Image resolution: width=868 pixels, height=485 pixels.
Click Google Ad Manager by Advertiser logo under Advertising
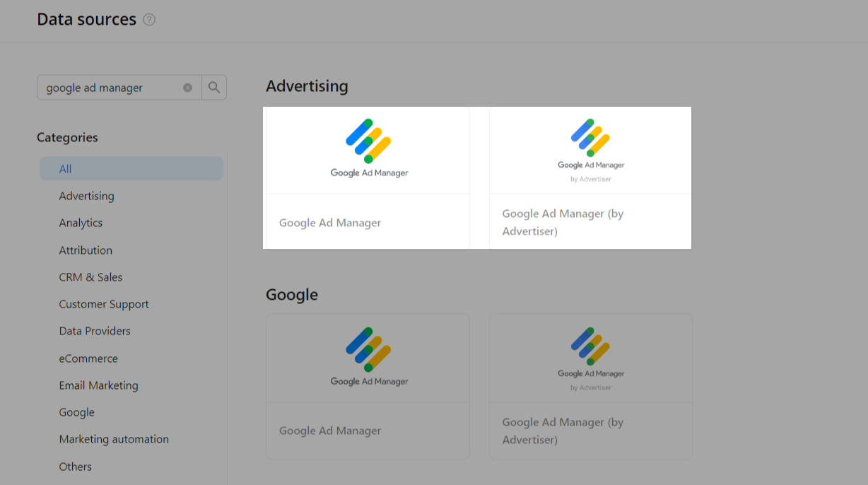click(x=590, y=150)
